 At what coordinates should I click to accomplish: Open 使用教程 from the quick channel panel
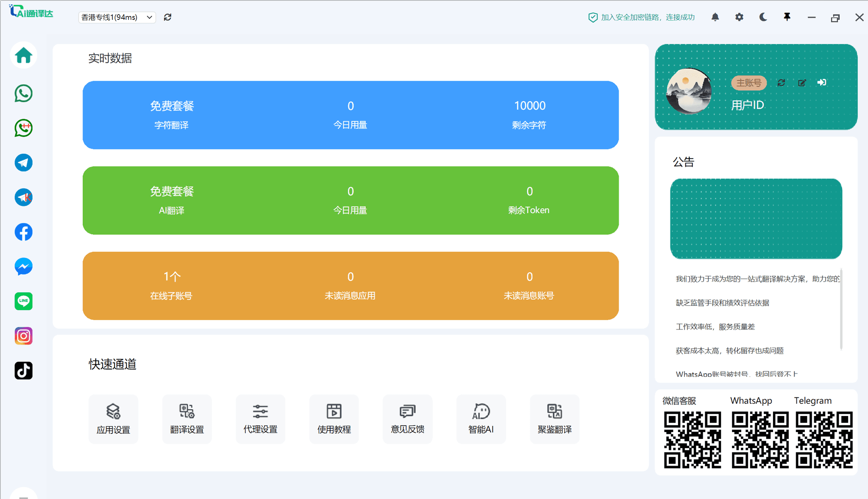334,419
